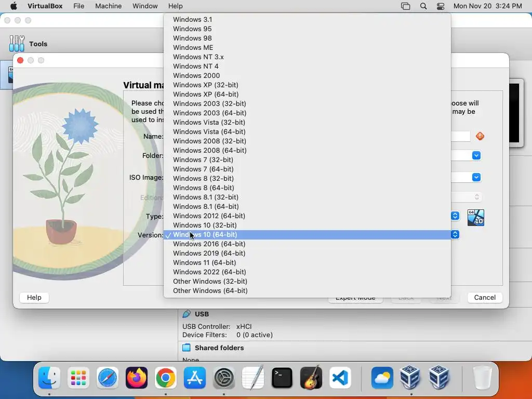Screen dimensions: 532x399
Task: Open App Store from the Dock
Action: coord(195,378)
